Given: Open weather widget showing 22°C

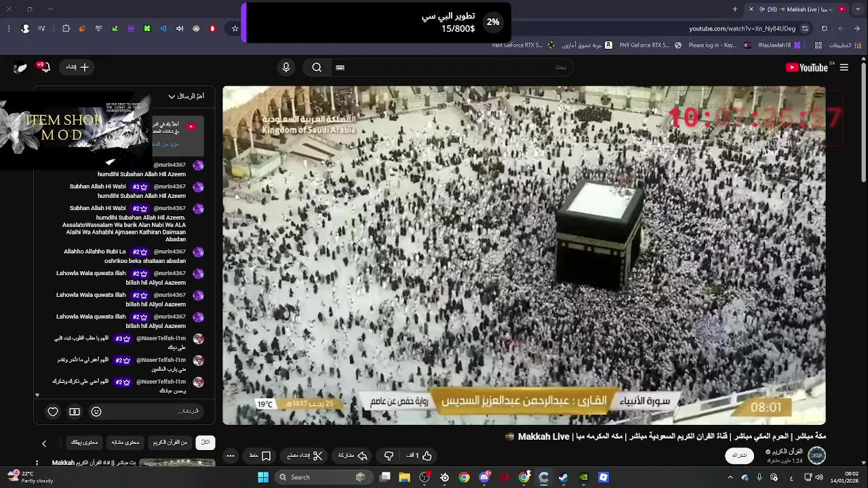Looking at the screenshot, I should coord(29,477).
